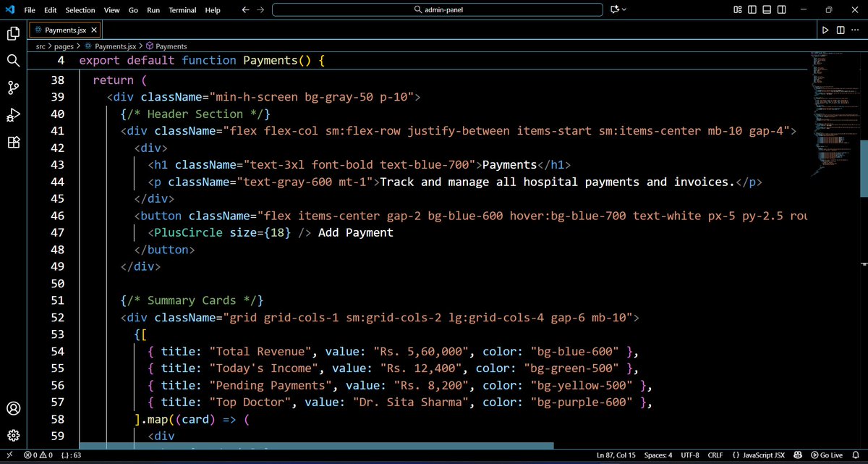This screenshot has height=464, width=868.
Task: Split the editor to the right
Action: point(841,30)
